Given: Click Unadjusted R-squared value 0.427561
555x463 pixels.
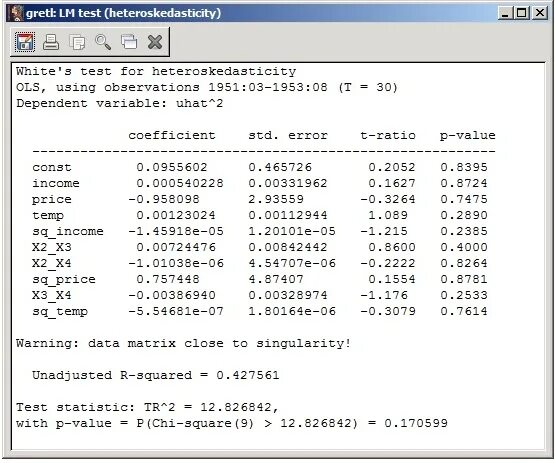Looking at the screenshot, I should click(248, 375).
